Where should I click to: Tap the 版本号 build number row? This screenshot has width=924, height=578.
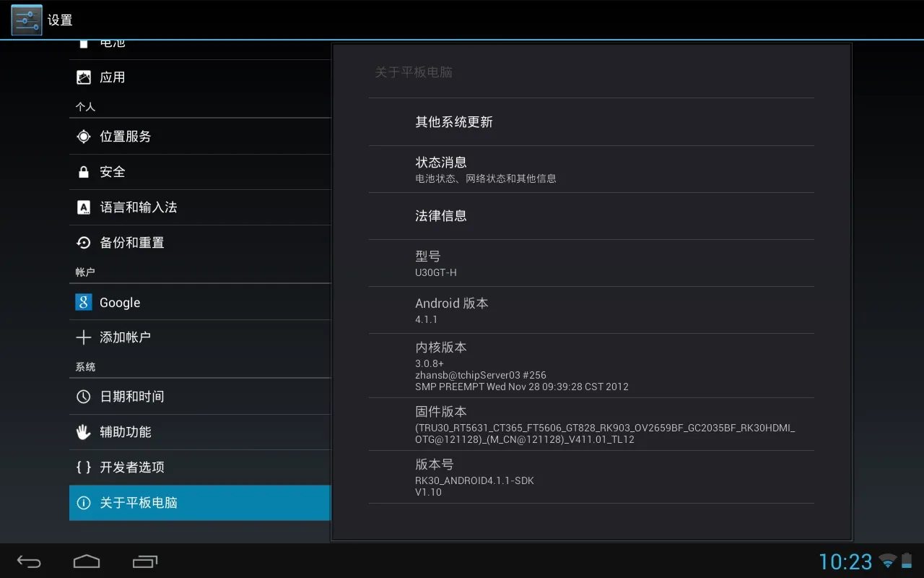(591, 477)
